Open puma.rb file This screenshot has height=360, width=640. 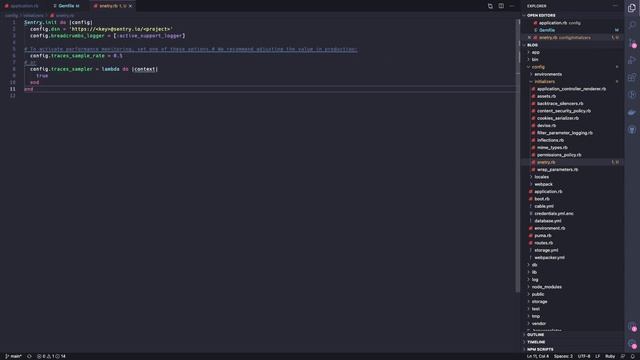coord(542,236)
